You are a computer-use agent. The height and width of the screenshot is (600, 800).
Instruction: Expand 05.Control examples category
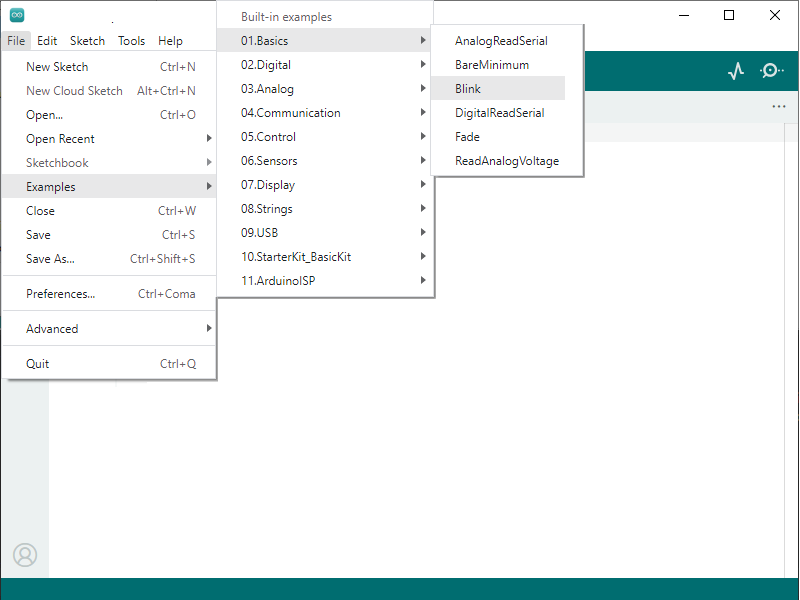(326, 137)
